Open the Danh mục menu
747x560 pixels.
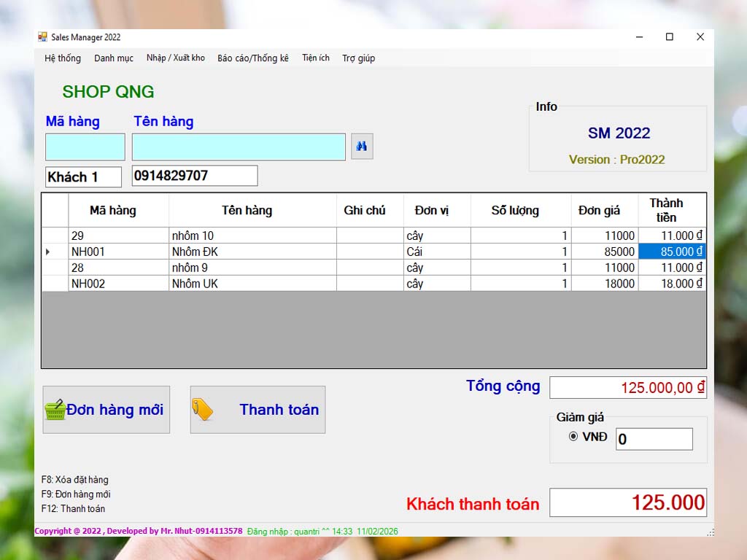114,58
